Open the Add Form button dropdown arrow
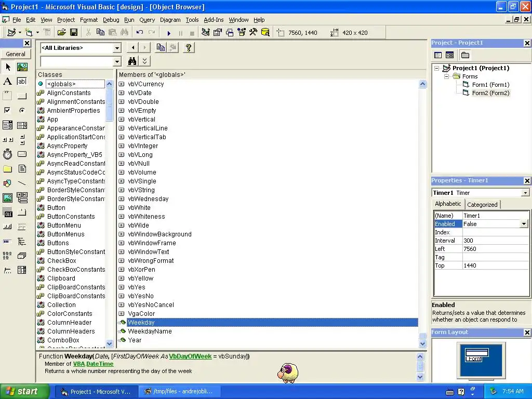The width and height of the screenshot is (532, 399). (37, 33)
